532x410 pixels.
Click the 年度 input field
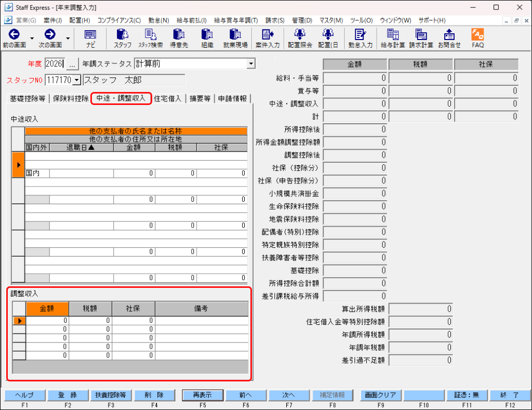pos(55,64)
